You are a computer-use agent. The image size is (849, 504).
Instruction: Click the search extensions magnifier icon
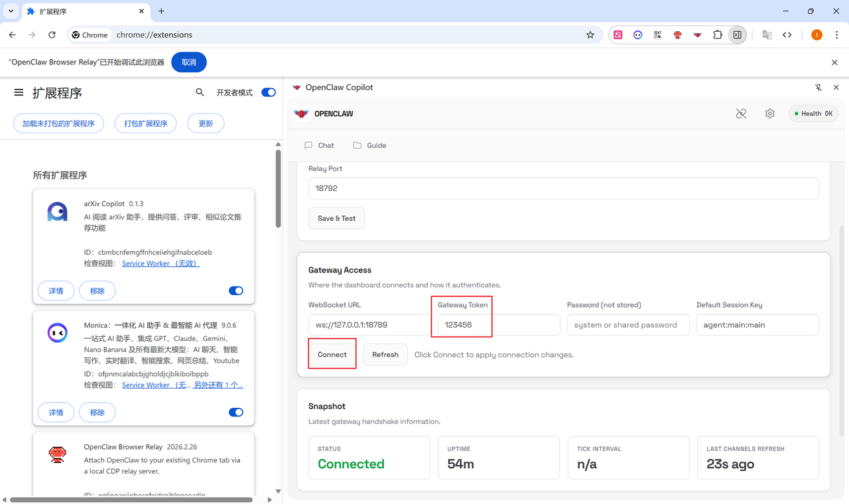pyautogui.click(x=200, y=93)
